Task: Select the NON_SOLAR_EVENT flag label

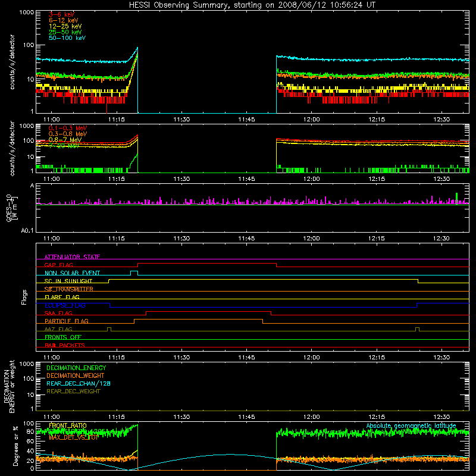Action: [72, 273]
